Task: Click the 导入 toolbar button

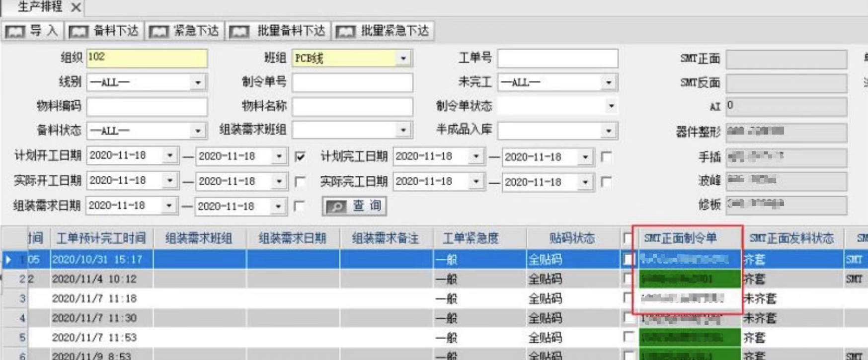Action: point(32,31)
